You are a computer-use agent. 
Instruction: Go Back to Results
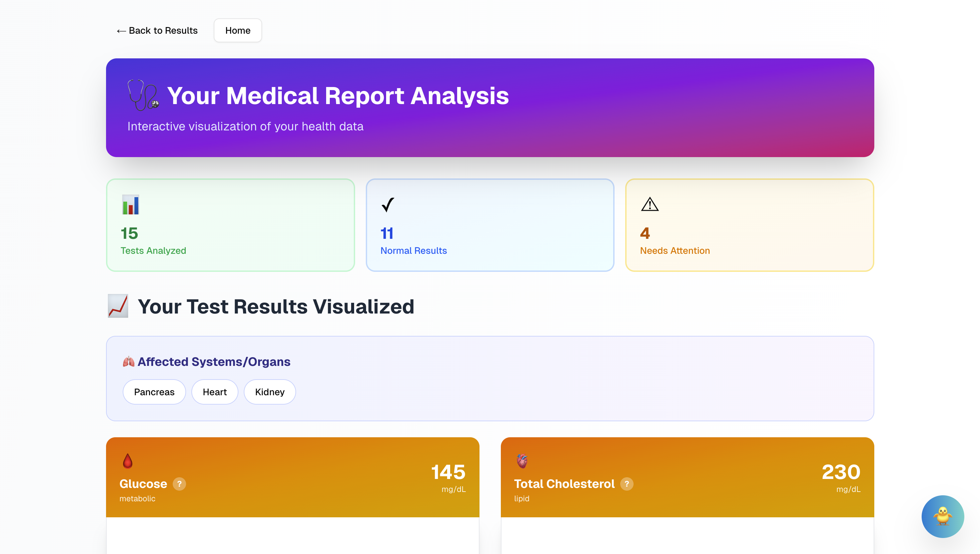(x=157, y=30)
